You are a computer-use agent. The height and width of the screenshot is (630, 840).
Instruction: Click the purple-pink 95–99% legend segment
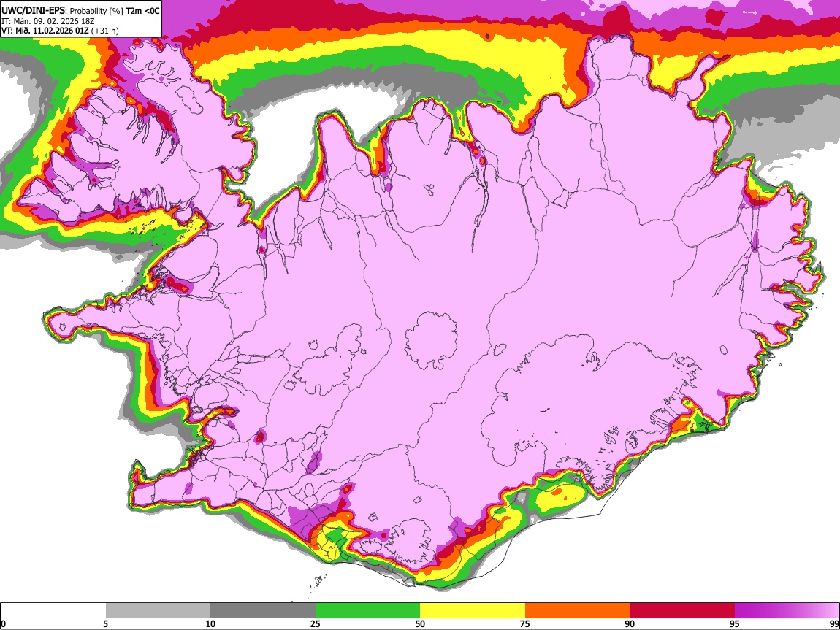(787, 611)
